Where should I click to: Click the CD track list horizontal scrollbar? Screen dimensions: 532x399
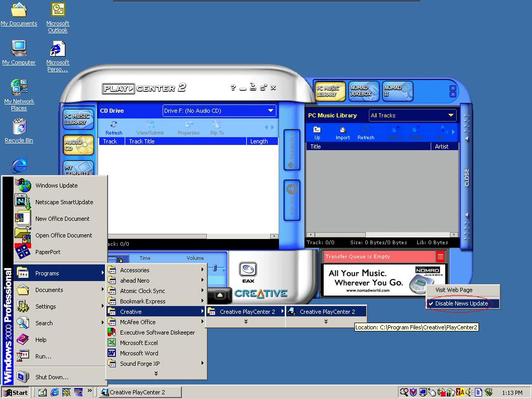click(x=193, y=236)
